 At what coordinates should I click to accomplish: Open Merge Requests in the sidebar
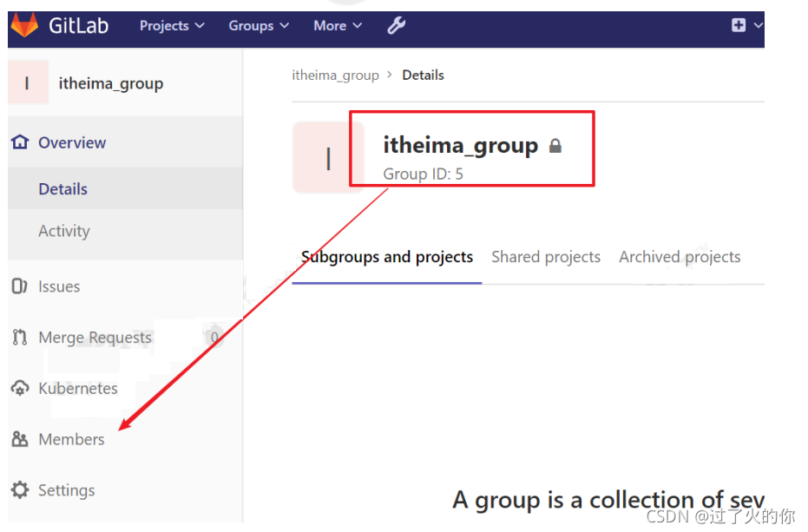coord(95,338)
